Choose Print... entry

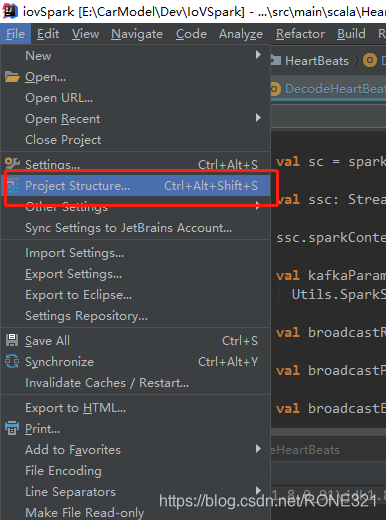(x=135, y=429)
